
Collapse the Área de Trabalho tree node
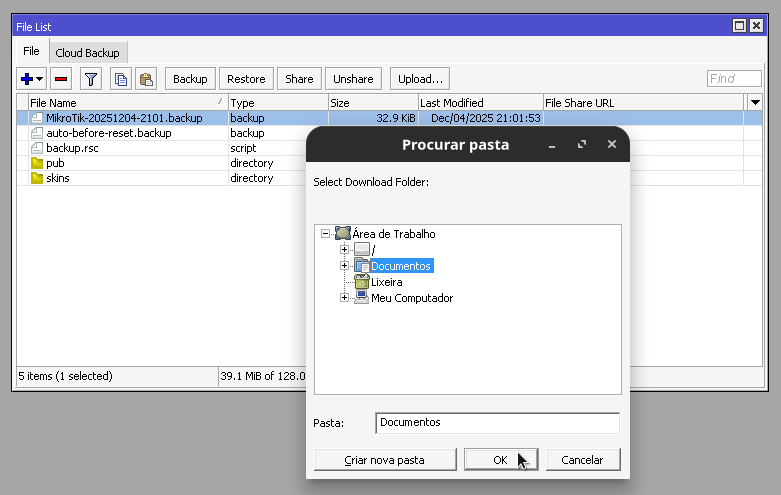pyautogui.click(x=326, y=234)
